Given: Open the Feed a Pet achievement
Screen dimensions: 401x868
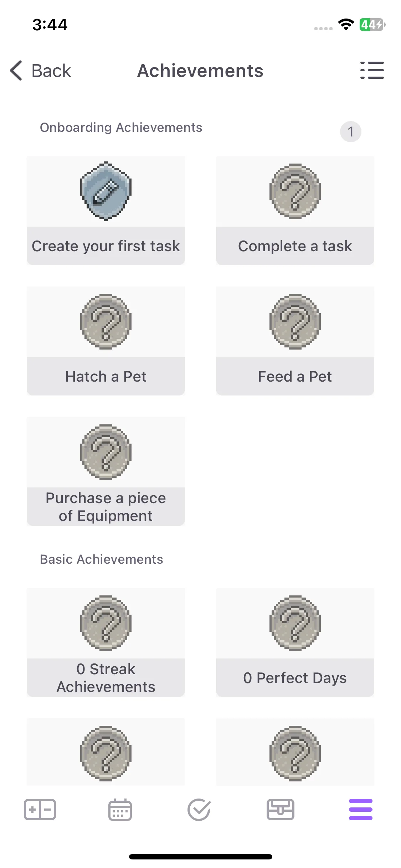Looking at the screenshot, I should [295, 341].
